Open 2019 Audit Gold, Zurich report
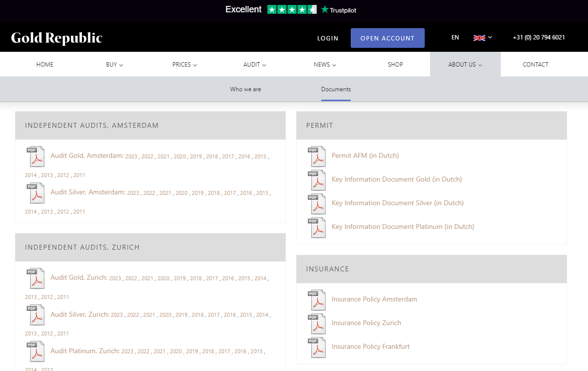The image size is (588, 371). click(x=180, y=278)
